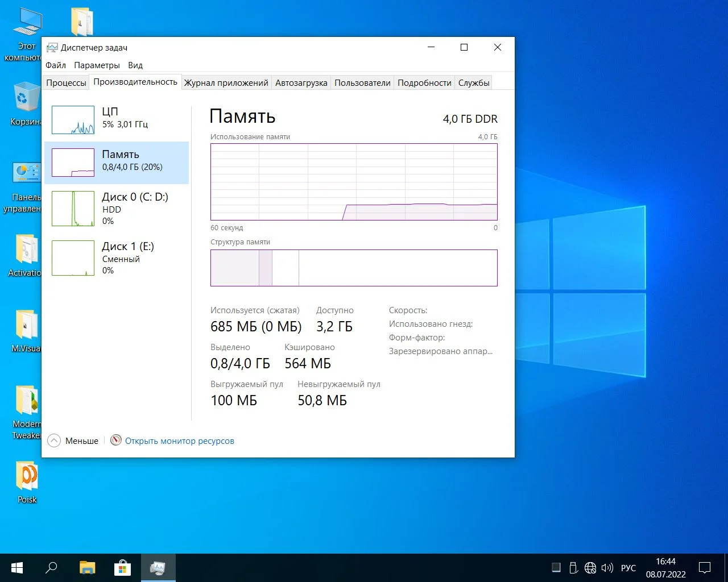The image size is (728, 582).
Task: Switch to the Службы tab
Action: [x=473, y=83]
